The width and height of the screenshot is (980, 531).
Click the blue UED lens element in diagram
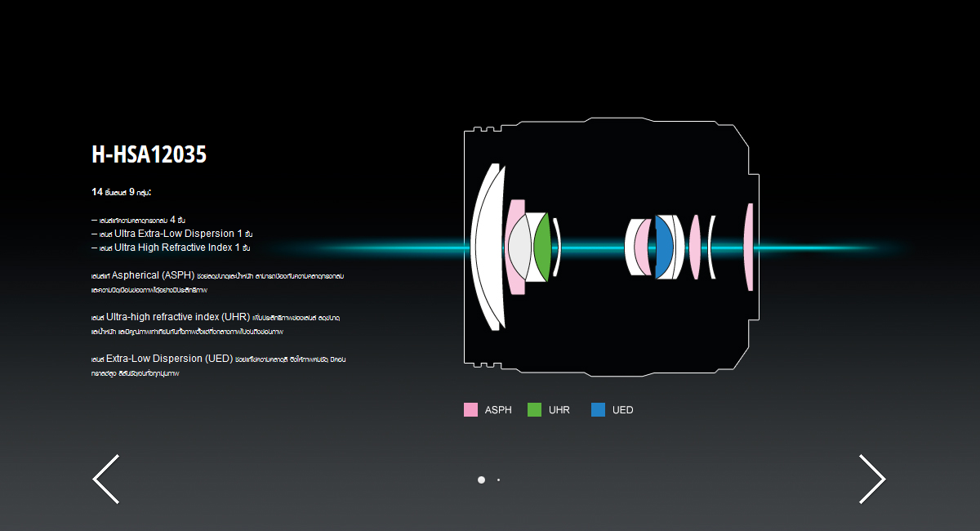tap(664, 247)
